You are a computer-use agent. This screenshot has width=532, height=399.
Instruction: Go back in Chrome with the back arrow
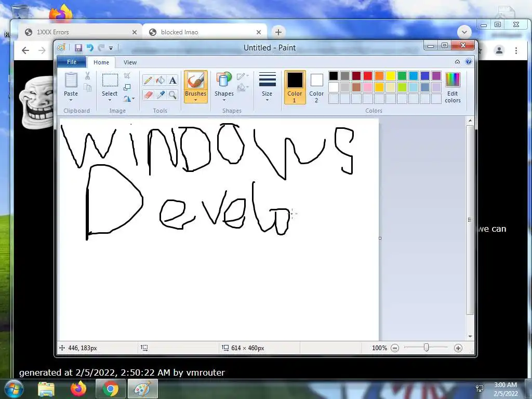(x=25, y=50)
